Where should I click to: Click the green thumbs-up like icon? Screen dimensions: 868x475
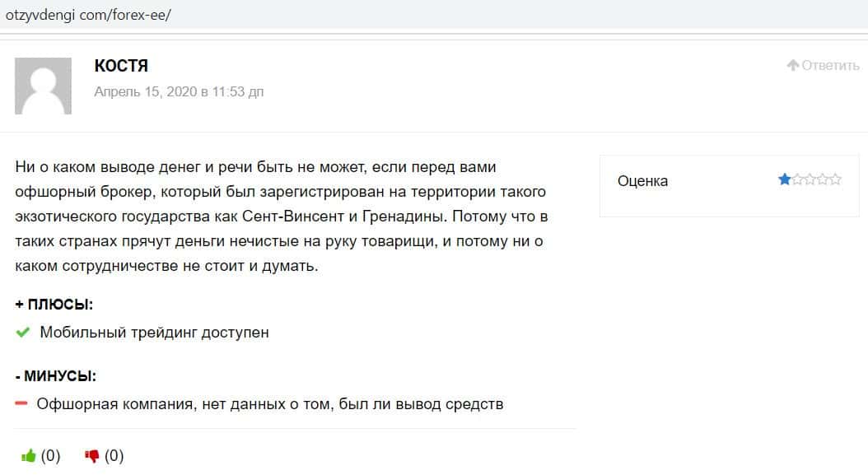pos(29,455)
